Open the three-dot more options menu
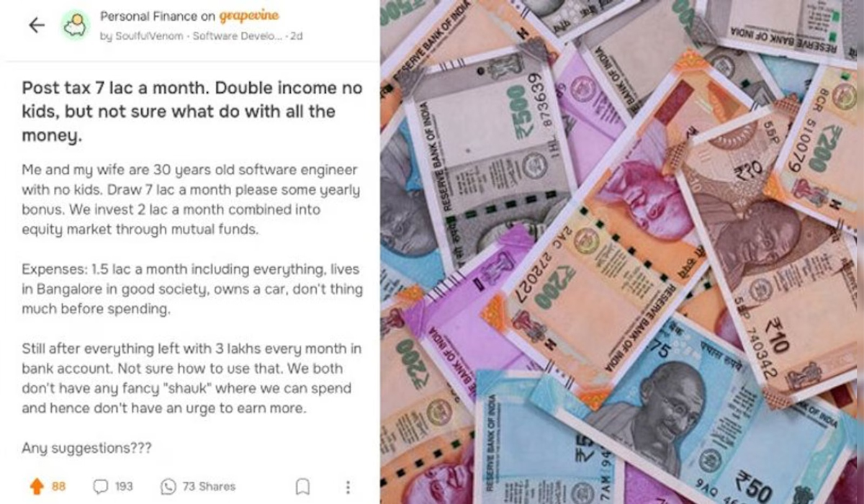Screen dimensions: 864x504 348,487
